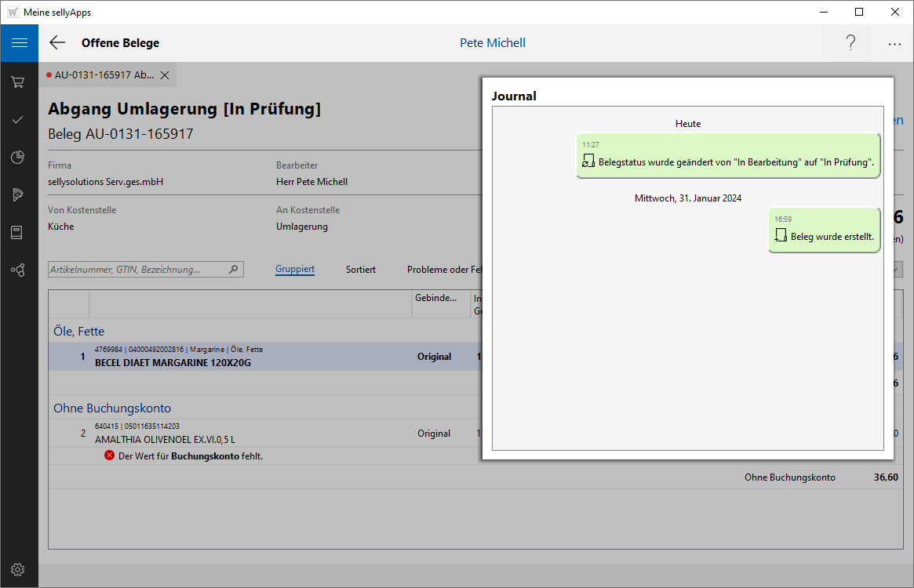Open the pizza slice sidebar section
914x588 pixels.
click(18, 195)
